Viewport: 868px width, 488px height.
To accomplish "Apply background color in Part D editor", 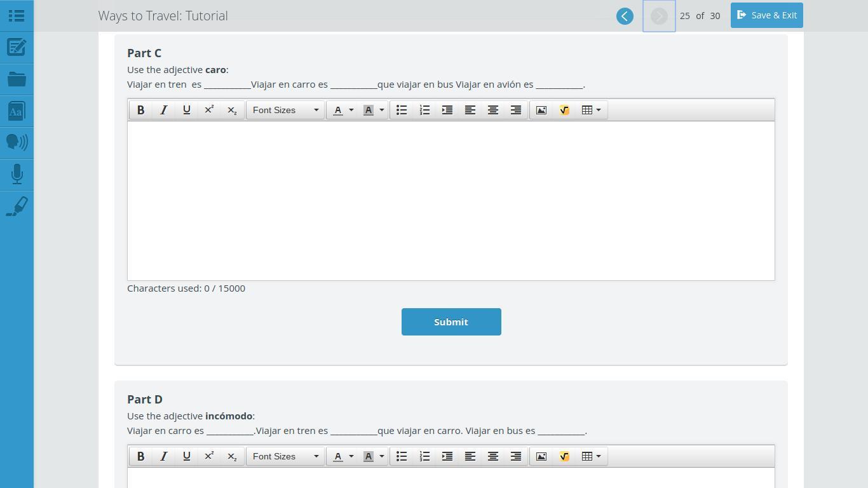I will [x=369, y=456].
